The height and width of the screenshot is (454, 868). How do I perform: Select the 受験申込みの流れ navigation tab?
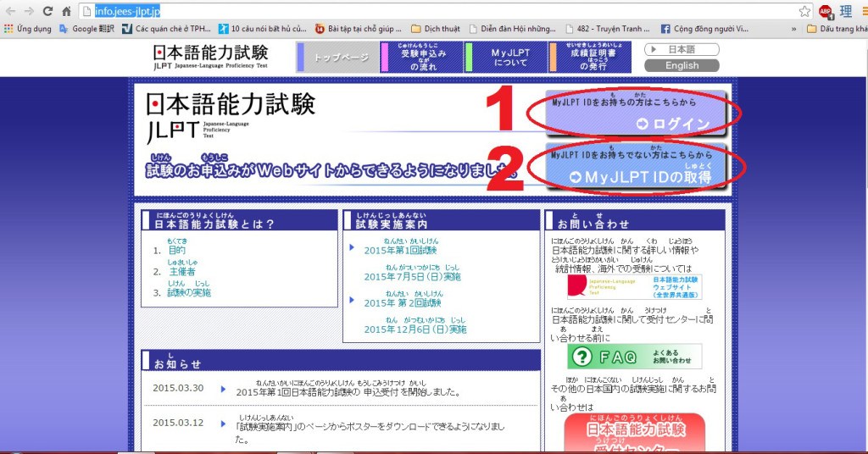click(422, 58)
